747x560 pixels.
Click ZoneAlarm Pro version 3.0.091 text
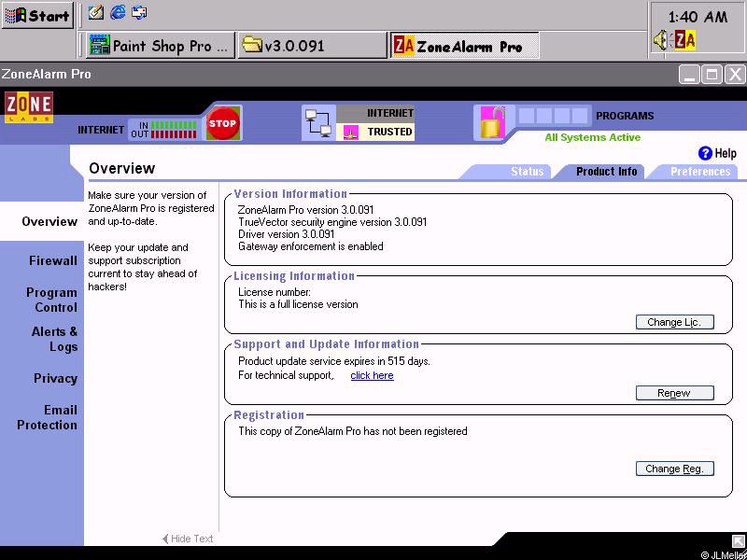click(306, 209)
